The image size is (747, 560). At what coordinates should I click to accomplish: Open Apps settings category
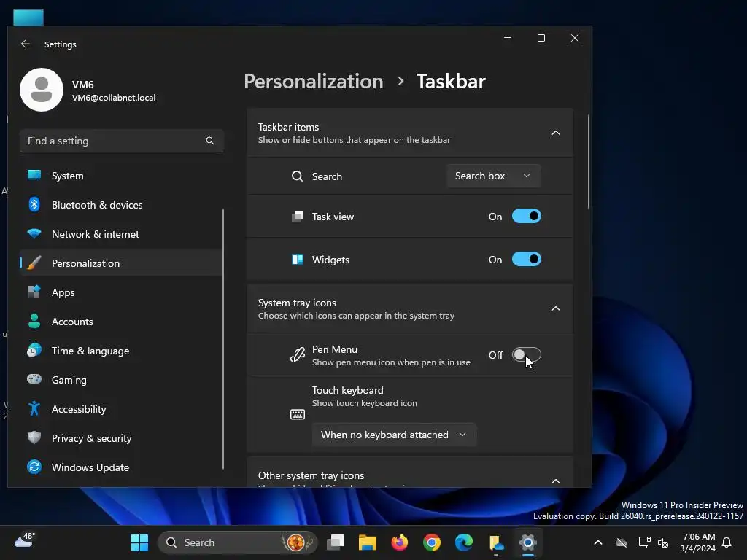(121, 292)
